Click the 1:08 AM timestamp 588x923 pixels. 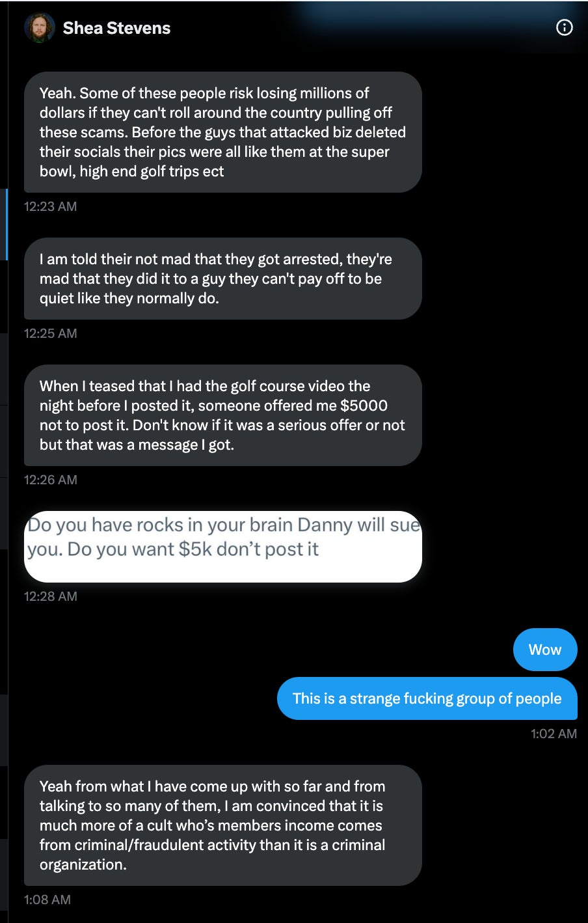tap(47, 900)
